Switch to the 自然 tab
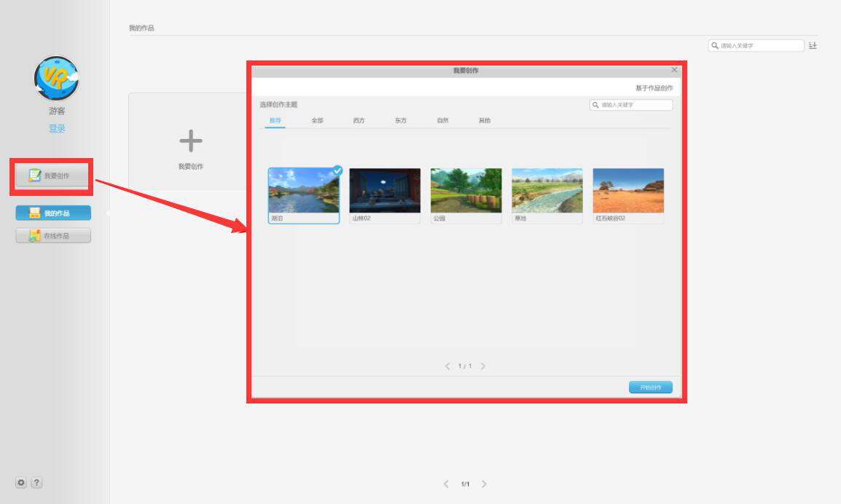Screen dimensions: 841x504 click(442, 121)
